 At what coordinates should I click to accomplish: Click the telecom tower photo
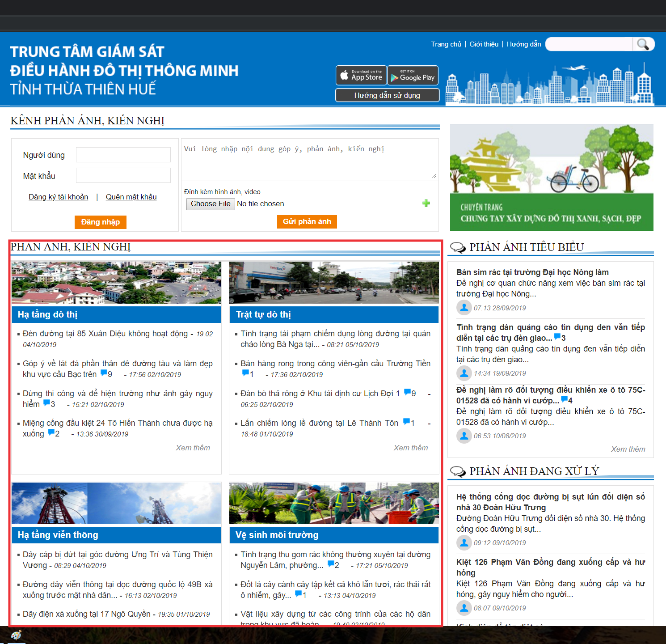click(x=117, y=503)
